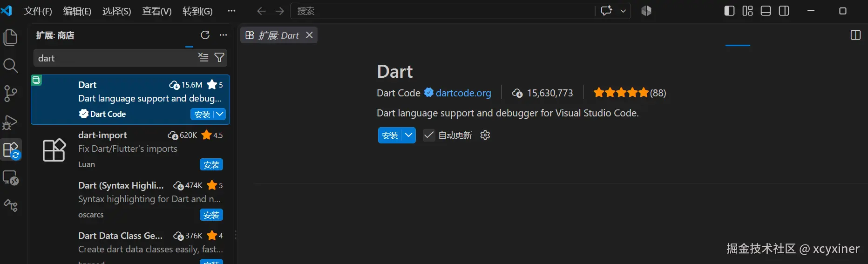
Task: Toggle secondary sidebar layout icon
Action: 784,11
